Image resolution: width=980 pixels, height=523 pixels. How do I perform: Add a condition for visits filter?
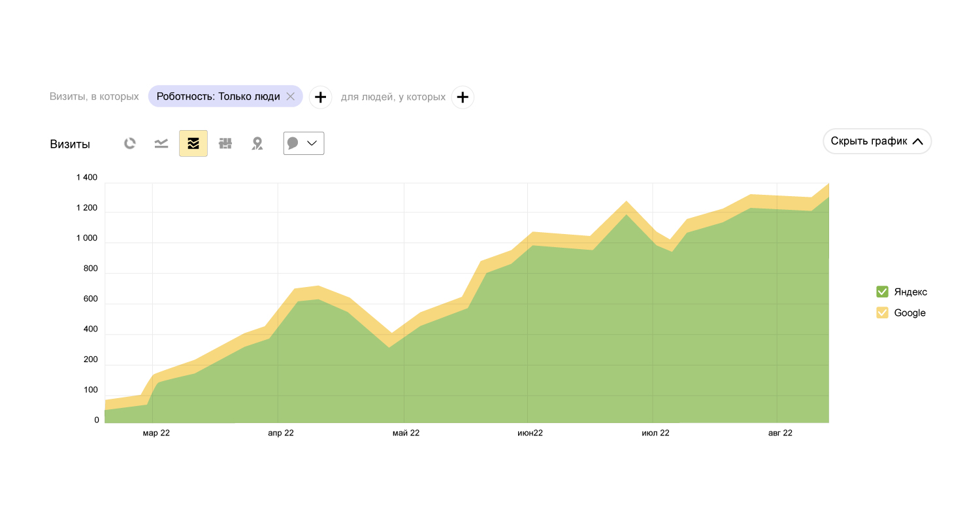320,97
